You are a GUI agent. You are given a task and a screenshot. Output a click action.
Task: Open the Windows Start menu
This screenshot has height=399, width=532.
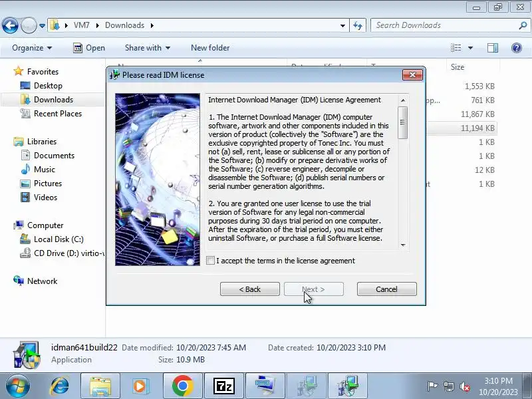[17, 386]
